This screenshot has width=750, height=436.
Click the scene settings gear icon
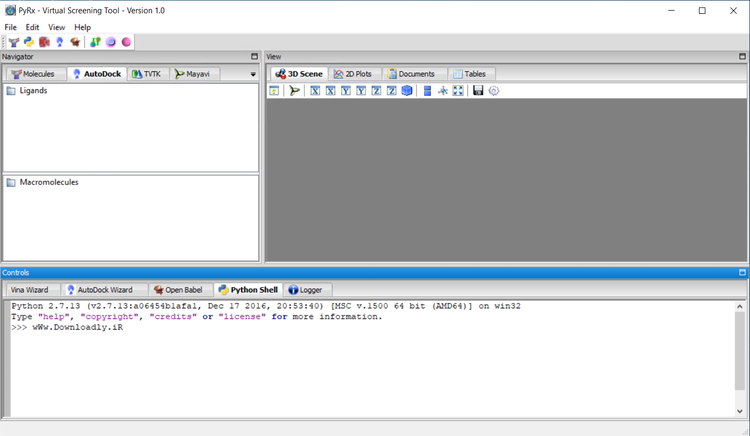coord(494,91)
